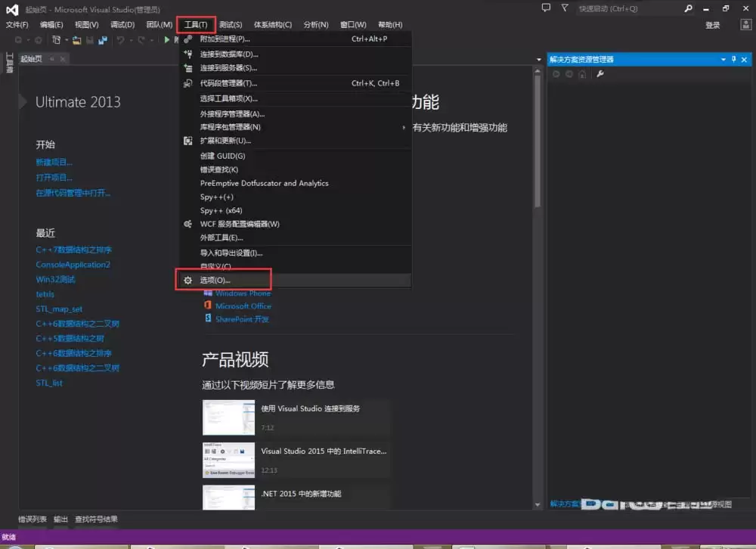
Task: Select 选项(O)... from the Tools menu
Action: [219, 280]
